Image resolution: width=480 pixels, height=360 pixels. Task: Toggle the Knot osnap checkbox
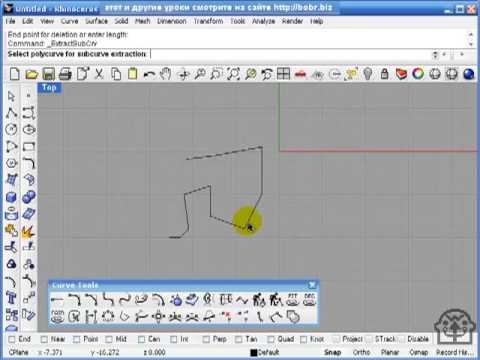[x=303, y=339]
